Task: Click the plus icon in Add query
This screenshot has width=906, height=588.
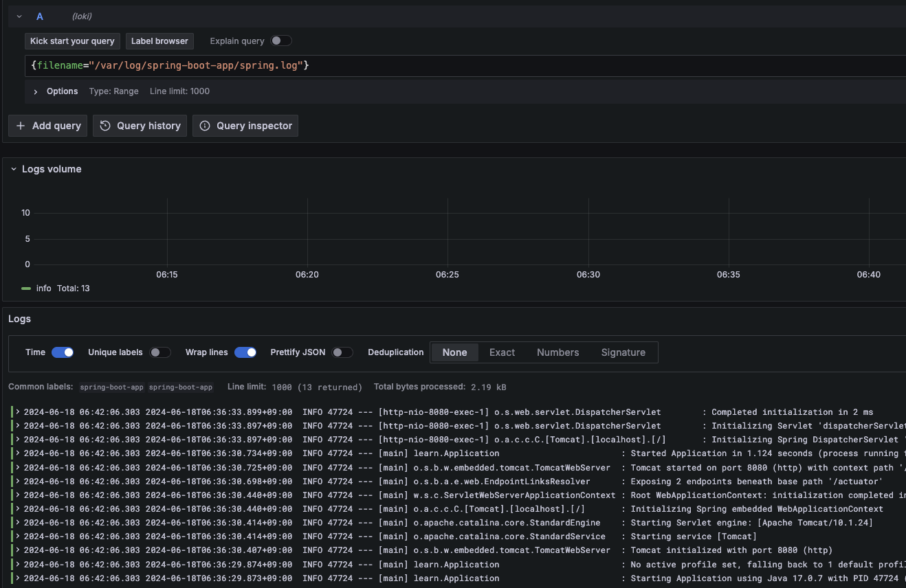Action: click(x=20, y=126)
